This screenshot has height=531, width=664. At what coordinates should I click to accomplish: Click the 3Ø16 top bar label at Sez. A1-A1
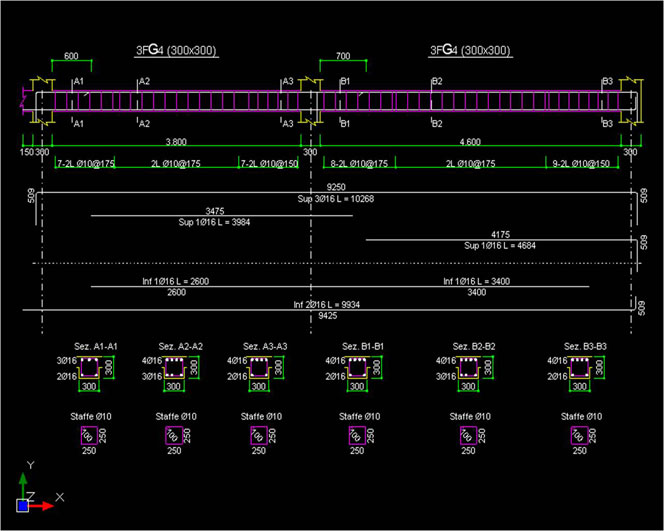66,361
